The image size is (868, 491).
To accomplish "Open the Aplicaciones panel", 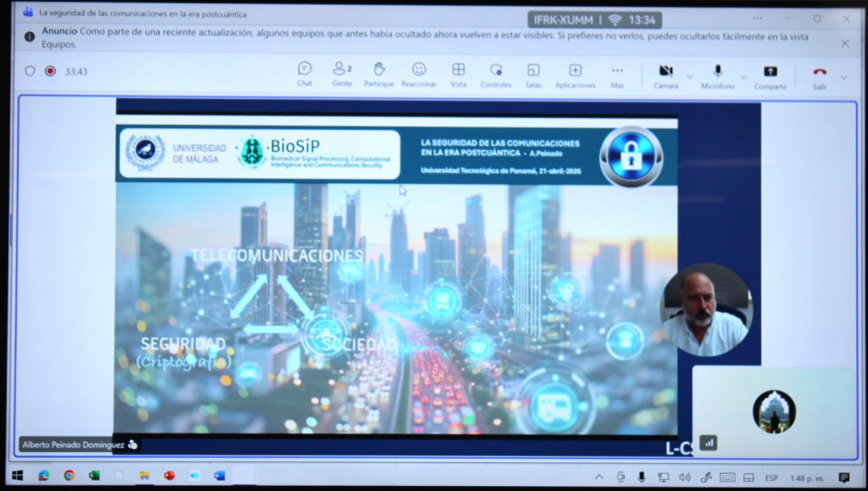I will (575, 74).
